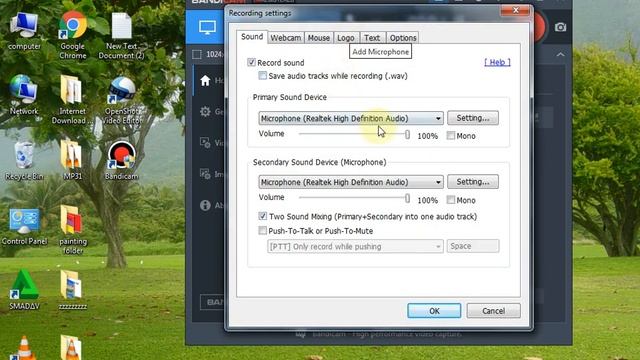Screen dimensions: 640x360
Task: Open the zzzzzzzzz folder
Action: (72, 290)
